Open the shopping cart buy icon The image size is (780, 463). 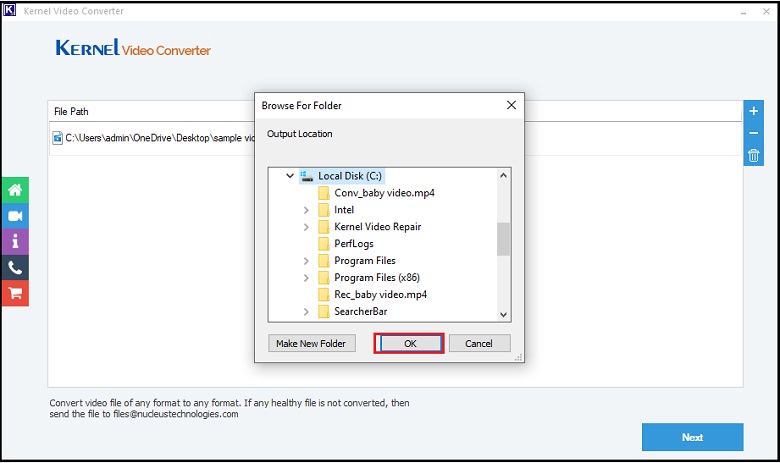[15, 293]
